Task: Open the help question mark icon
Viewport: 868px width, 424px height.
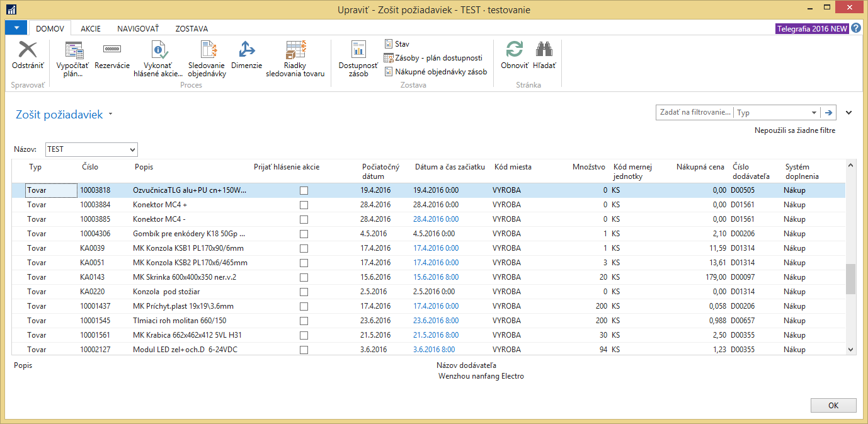Action: click(856, 28)
